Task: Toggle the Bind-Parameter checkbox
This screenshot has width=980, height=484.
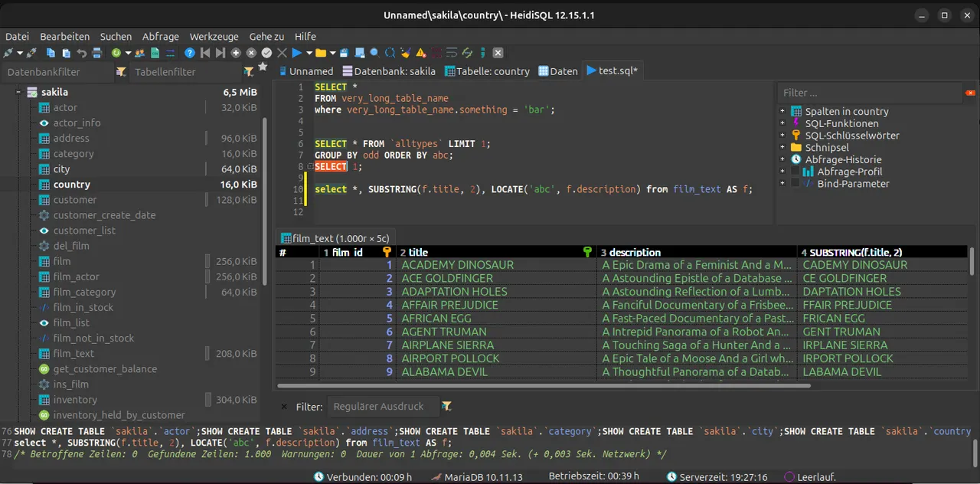Action: click(x=795, y=183)
